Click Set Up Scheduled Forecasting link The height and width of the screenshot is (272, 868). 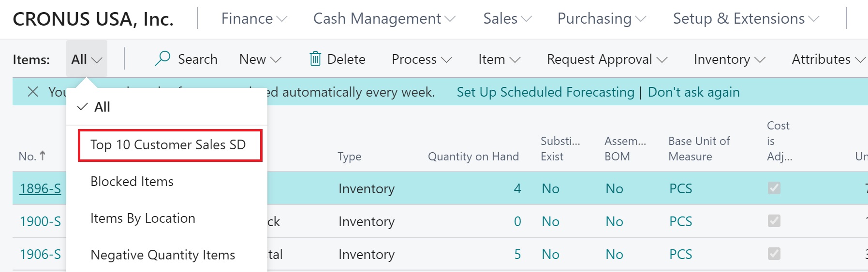point(545,92)
